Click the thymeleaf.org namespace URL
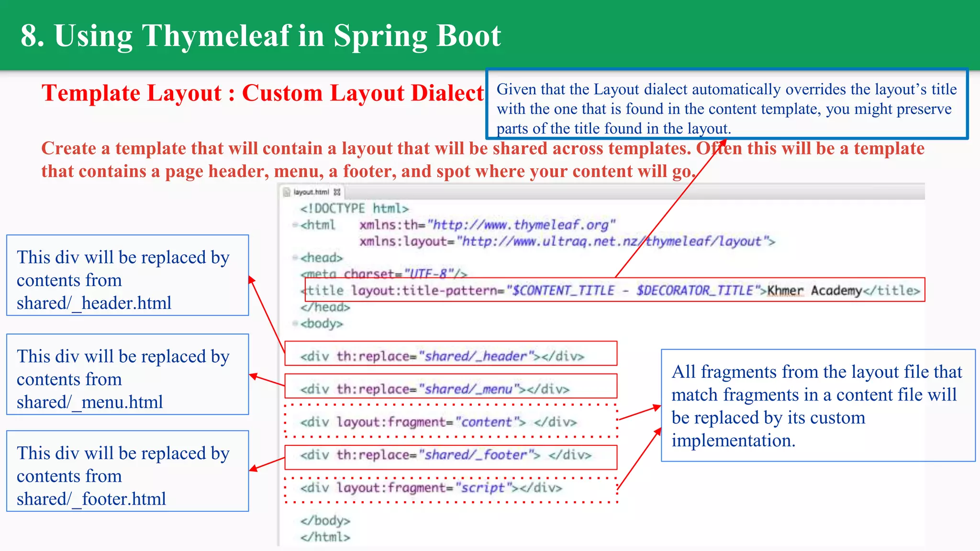The width and height of the screenshot is (980, 551). click(x=521, y=225)
